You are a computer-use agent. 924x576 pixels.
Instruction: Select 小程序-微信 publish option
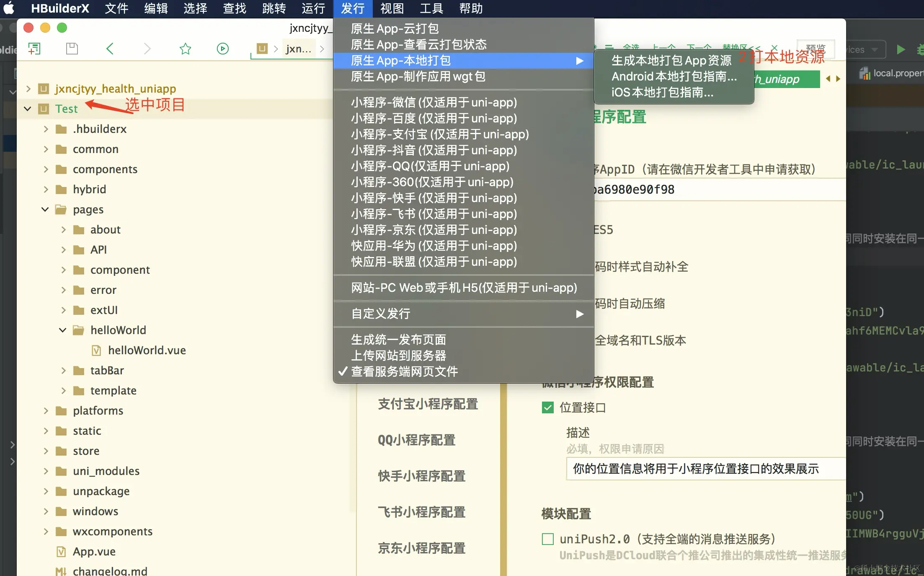click(464, 102)
